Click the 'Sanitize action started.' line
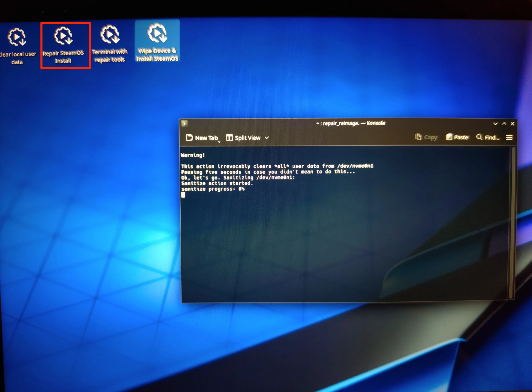532x392 pixels. click(x=217, y=183)
